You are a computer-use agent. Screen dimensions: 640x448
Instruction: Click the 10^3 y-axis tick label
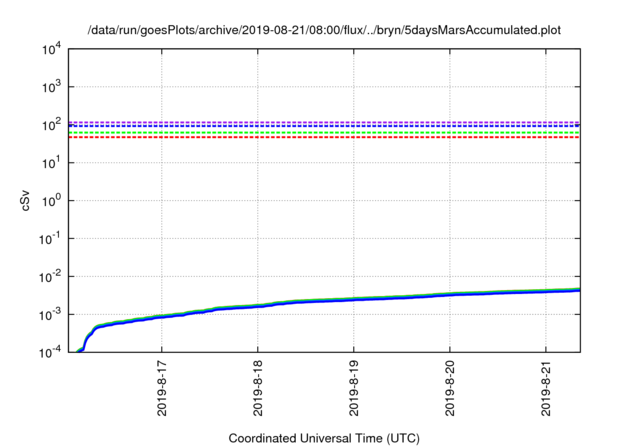(51, 86)
